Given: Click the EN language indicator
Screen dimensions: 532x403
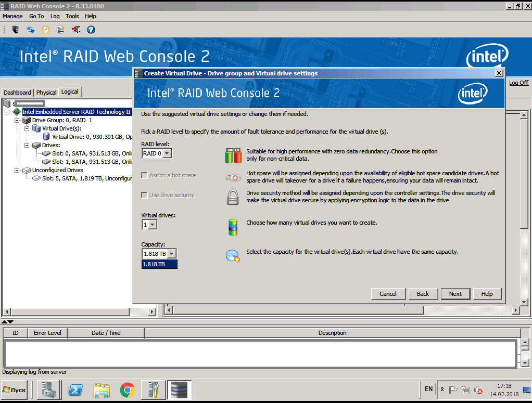Looking at the screenshot, I should [x=429, y=389].
